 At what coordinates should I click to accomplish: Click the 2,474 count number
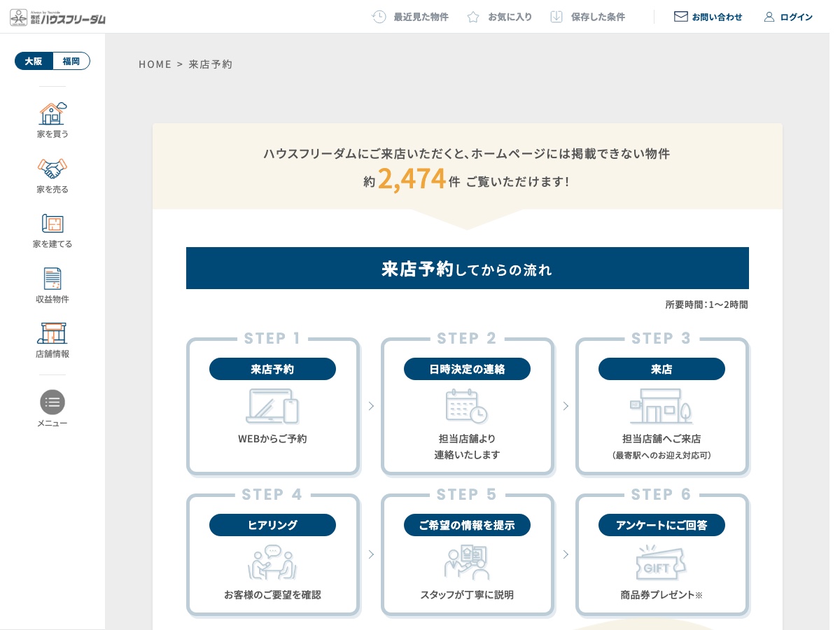(412, 179)
